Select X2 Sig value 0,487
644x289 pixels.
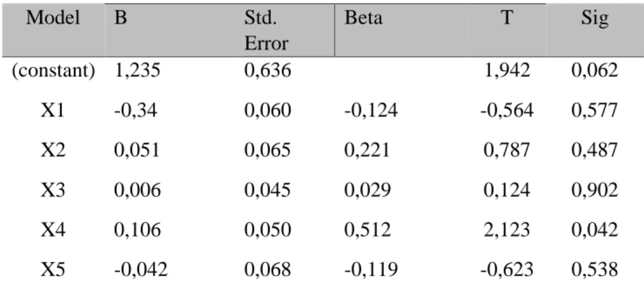pos(594,150)
